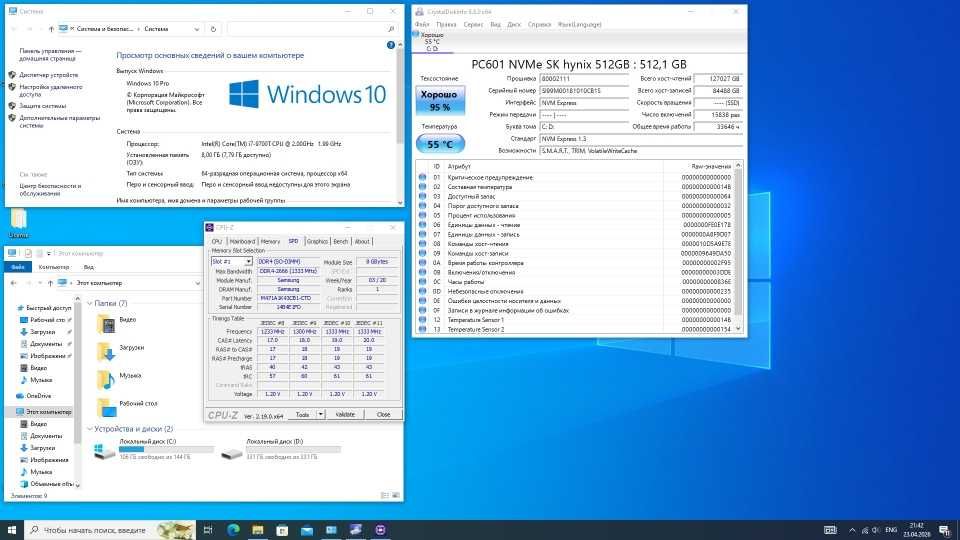Open the network icon in system tray
Screen dimensions: 960x540
(864, 530)
